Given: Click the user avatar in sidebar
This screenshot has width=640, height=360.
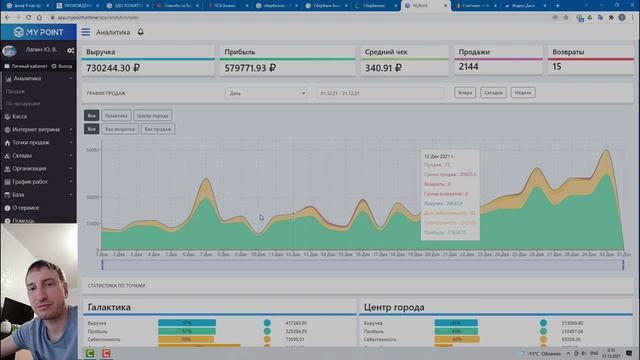Looking at the screenshot, I should point(9,51).
